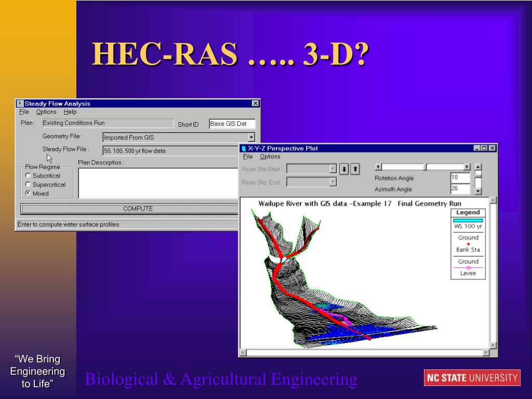Click the plot title 'Wailupe River with GIS data'
The width and height of the screenshot is (532, 399).
click(x=303, y=204)
